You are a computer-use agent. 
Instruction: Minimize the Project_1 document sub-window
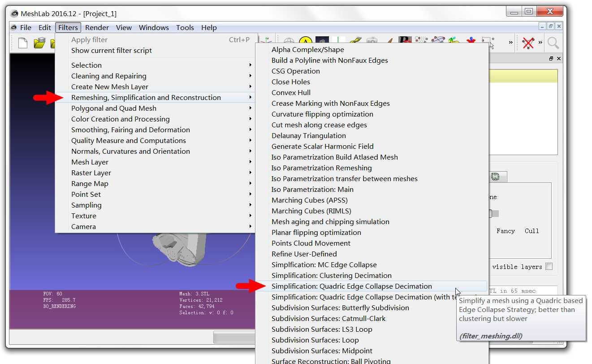coord(543,26)
